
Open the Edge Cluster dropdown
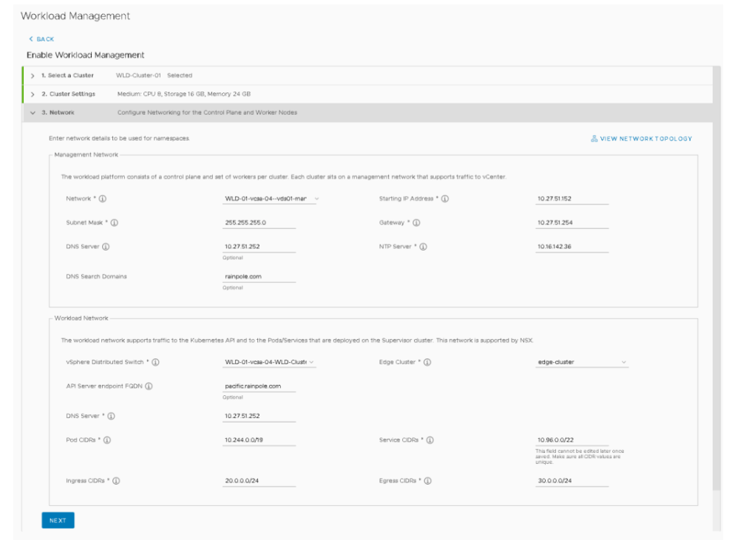click(582, 362)
